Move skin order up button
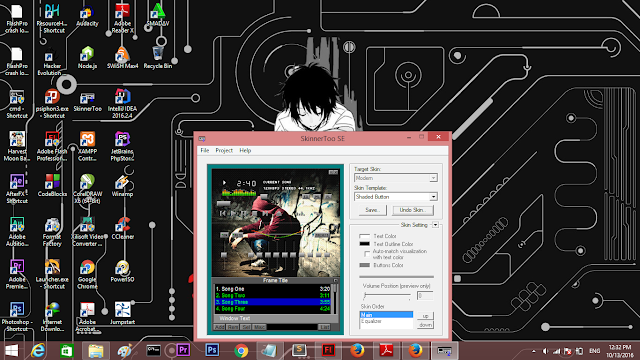Viewport: 640px width, 360px height. pyautogui.click(x=425, y=316)
